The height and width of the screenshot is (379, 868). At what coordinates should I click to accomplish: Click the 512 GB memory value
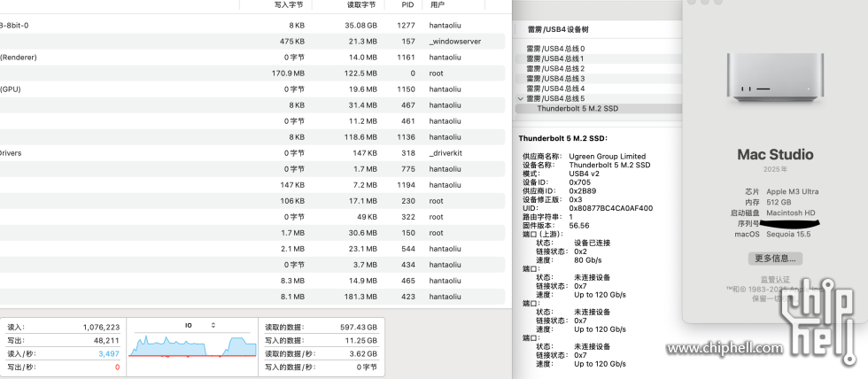779,203
